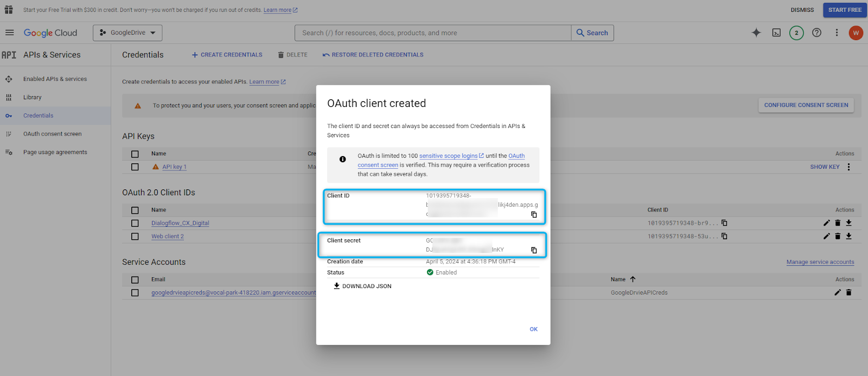Image resolution: width=868 pixels, height=376 pixels.
Task: Open the API key 1 link
Action: pyautogui.click(x=174, y=167)
